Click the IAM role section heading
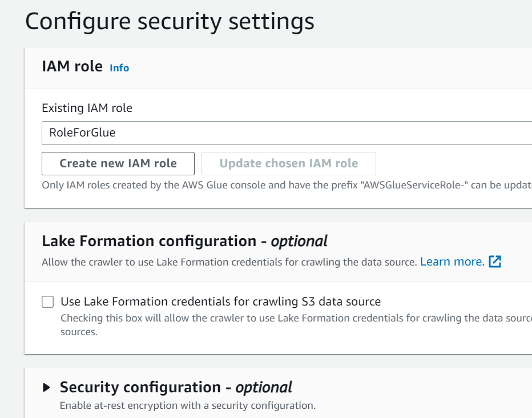The width and height of the screenshot is (532, 418). 72,66
